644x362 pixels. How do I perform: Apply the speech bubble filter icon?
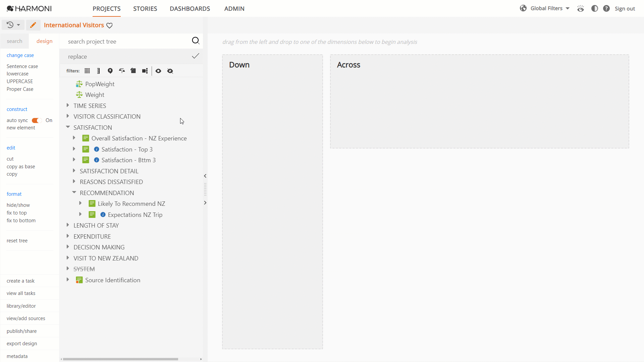(110, 71)
